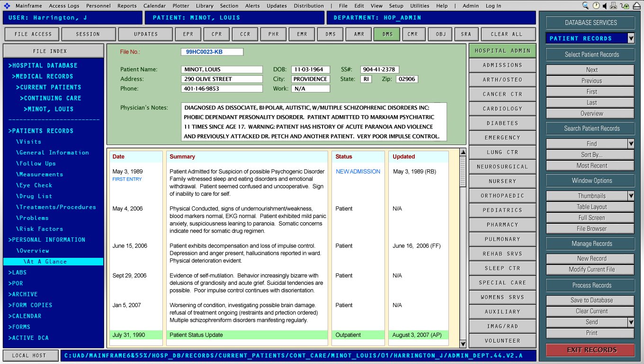644x364 pixels.
Task: Click the FILE ACCESS button
Action: pyautogui.click(x=32, y=34)
